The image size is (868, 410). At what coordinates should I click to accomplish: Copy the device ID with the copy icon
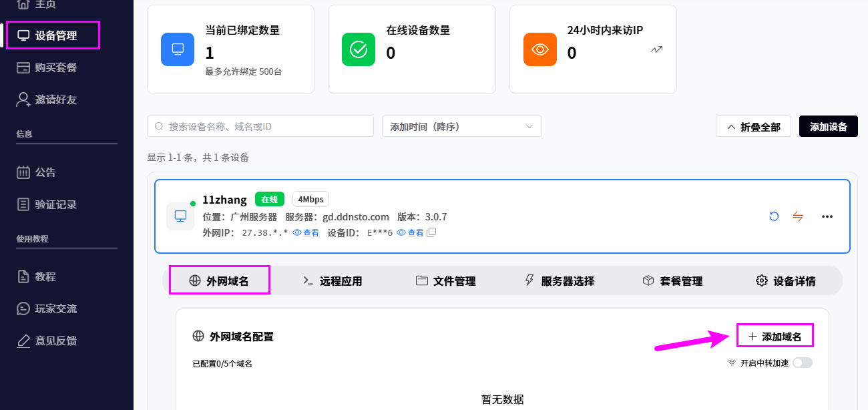[x=431, y=232]
